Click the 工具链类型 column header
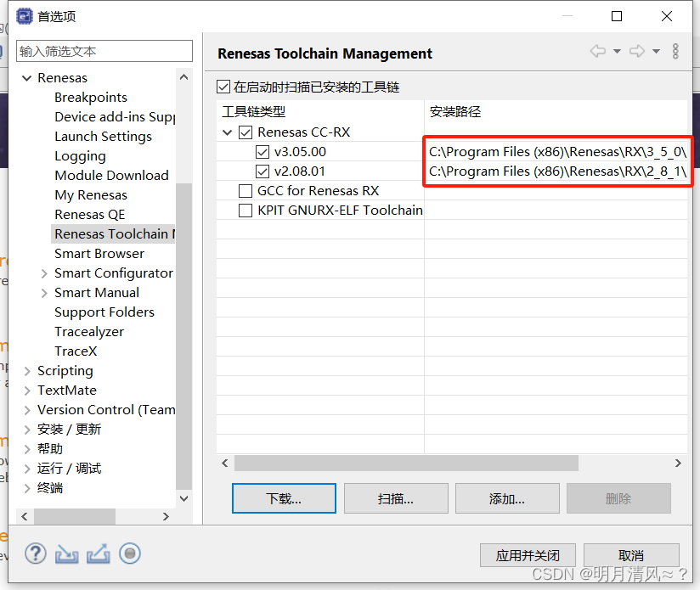 320,111
